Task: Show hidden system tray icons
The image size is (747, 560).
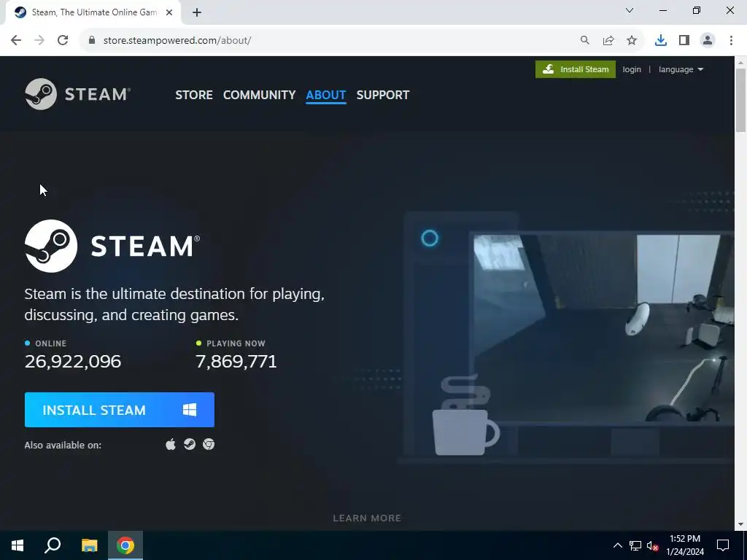Action: (617, 545)
